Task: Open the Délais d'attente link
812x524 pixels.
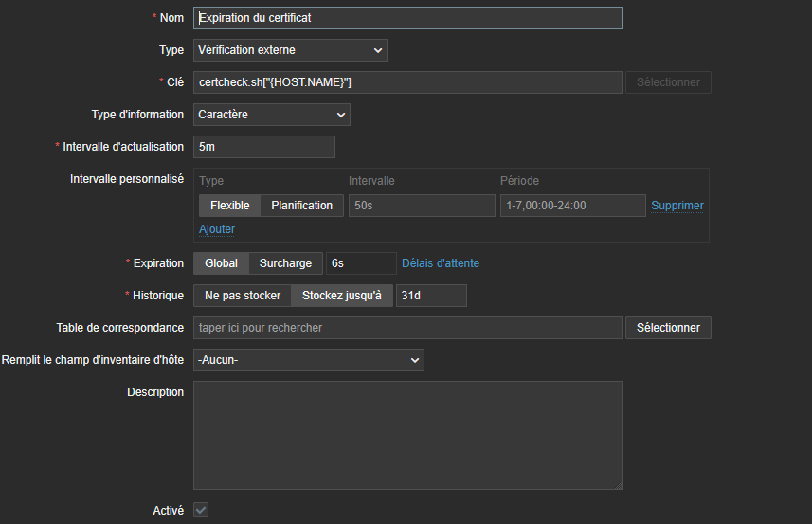Action: click(x=441, y=263)
